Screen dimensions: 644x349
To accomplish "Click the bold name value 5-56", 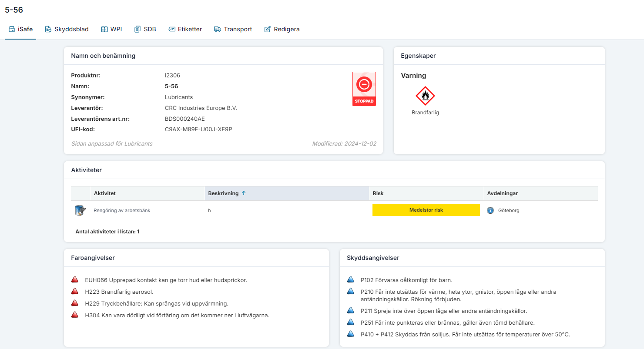I will point(171,86).
